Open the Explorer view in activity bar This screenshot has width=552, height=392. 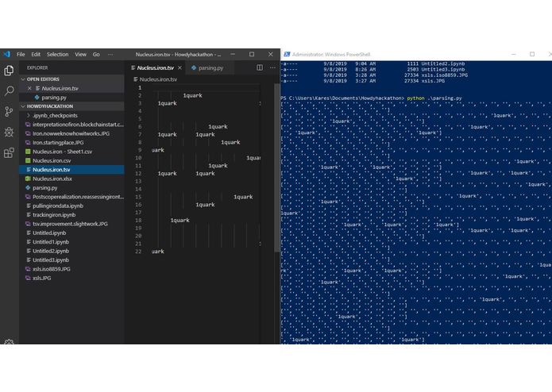click(x=9, y=71)
